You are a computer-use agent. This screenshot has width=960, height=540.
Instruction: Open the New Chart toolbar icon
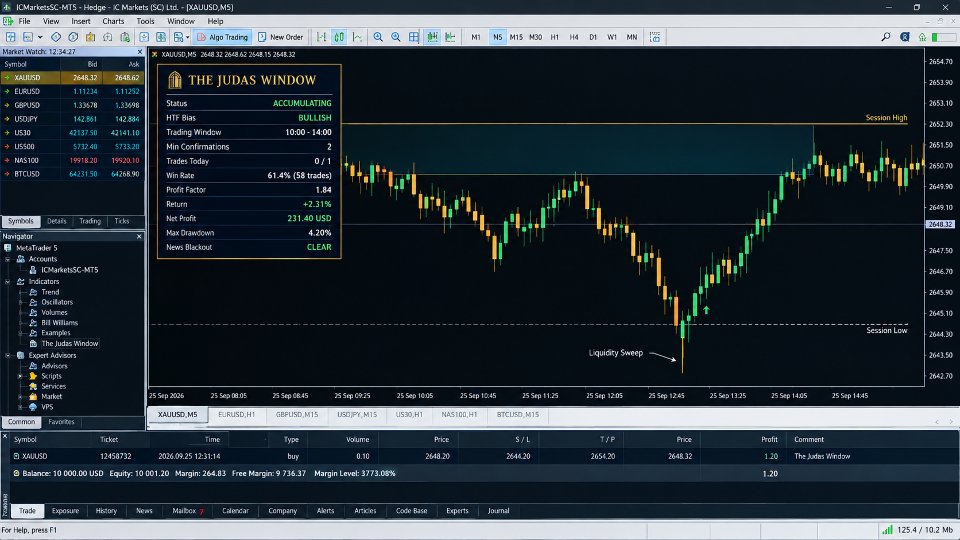[x=10, y=37]
